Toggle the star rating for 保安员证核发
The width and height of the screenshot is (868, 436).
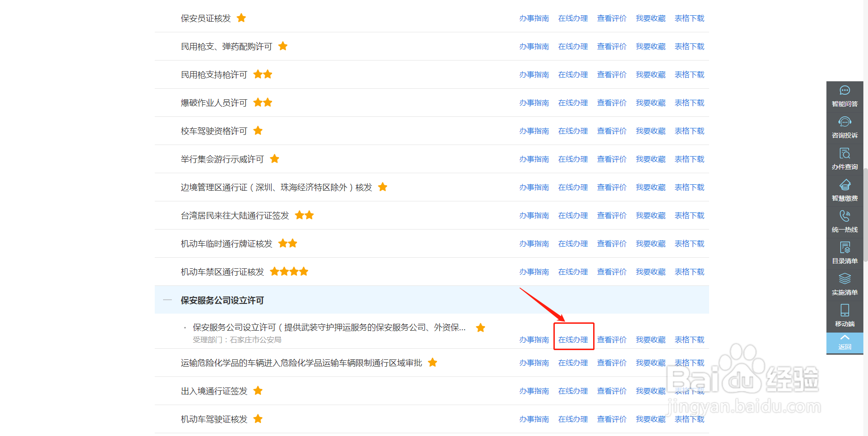tap(241, 18)
